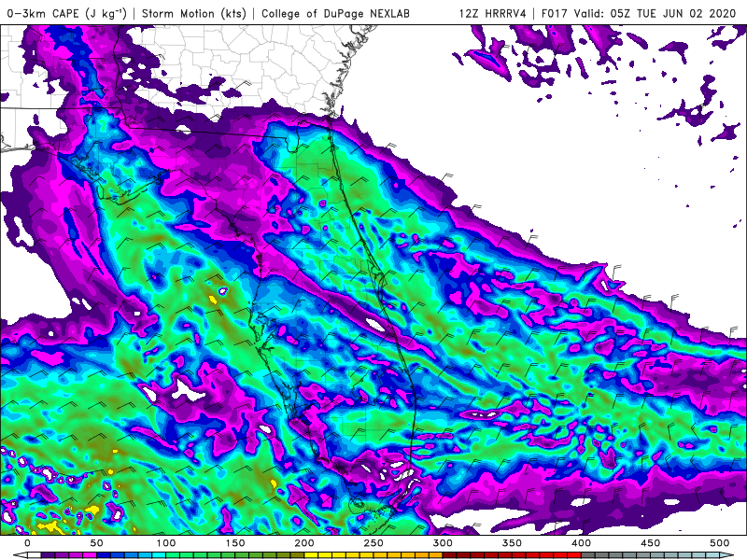Click the colorbar label '400'
This screenshot has height=560, width=747.
(581, 543)
